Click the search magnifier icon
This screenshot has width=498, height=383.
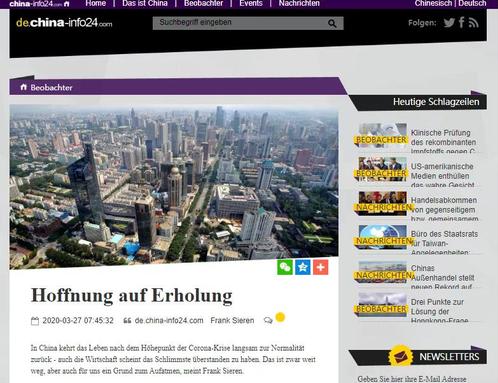point(332,23)
